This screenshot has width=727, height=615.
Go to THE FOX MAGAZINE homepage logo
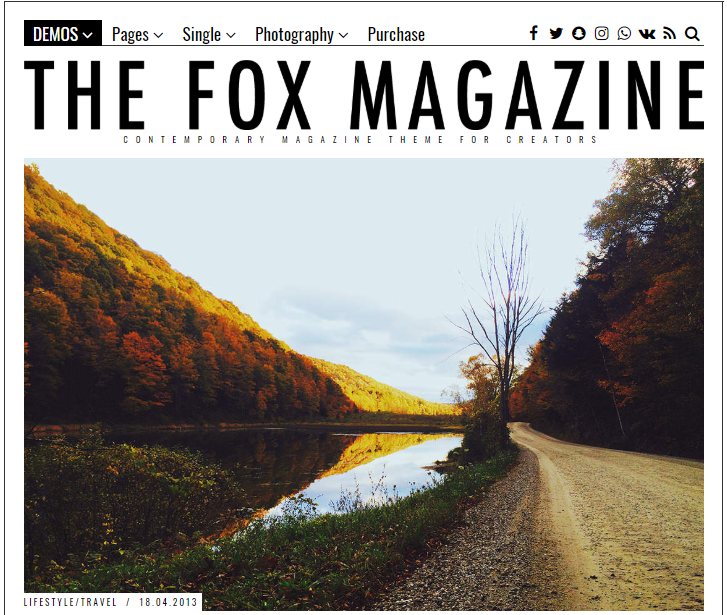[x=364, y=95]
